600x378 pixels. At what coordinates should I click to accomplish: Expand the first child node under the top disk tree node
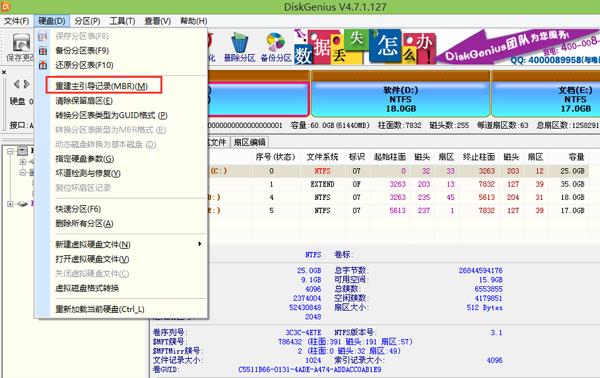(23, 162)
